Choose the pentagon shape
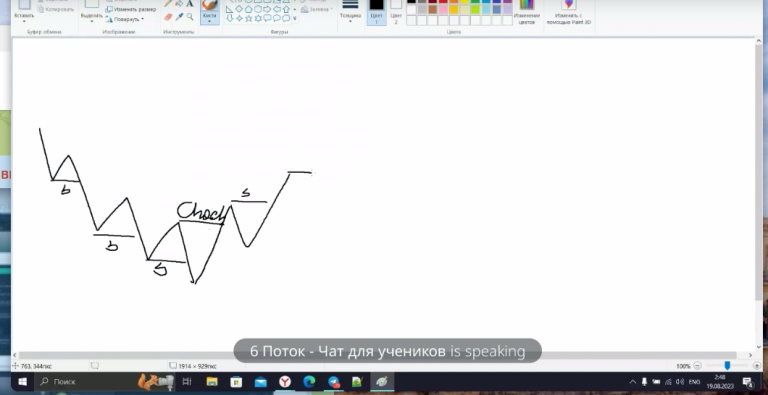The height and width of the screenshot is (395, 768). [248, 9]
